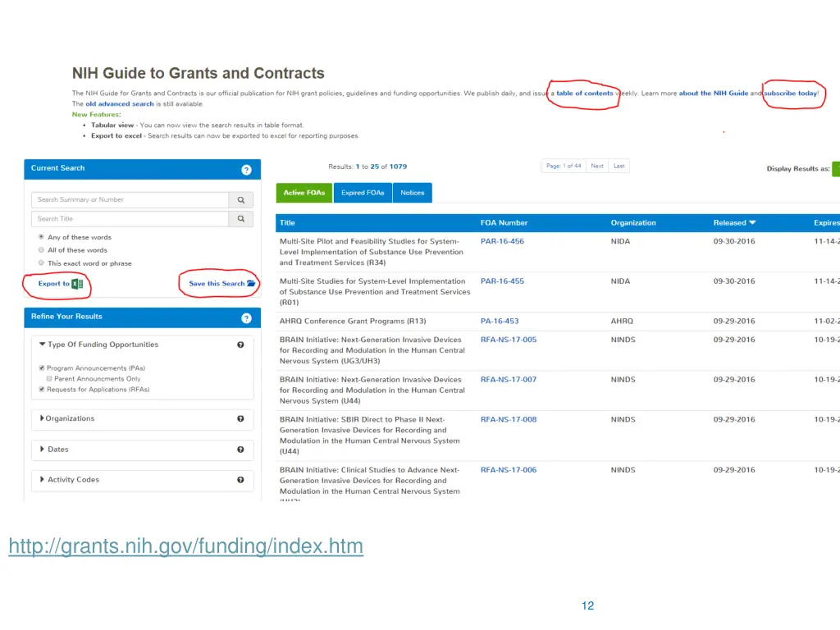This screenshot has height=630, width=840.
Task: Select Any of these words radio button
Action: click(x=41, y=237)
